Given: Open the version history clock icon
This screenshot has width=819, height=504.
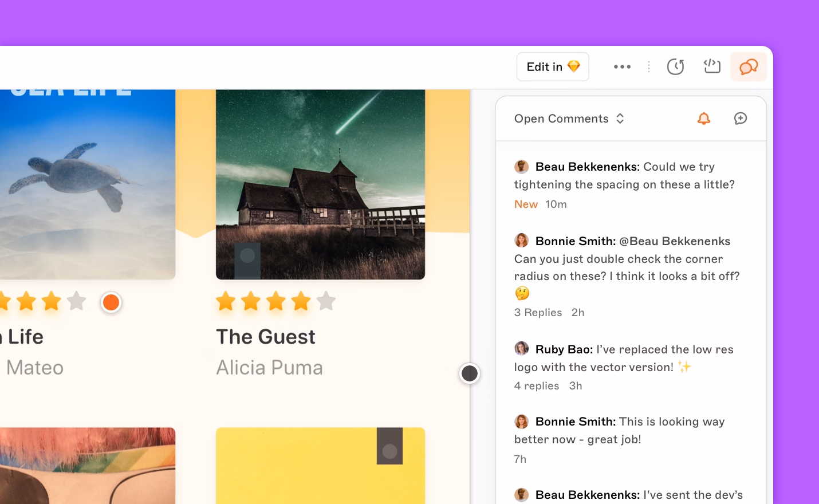Looking at the screenshot, I should (x=675, y=67).
